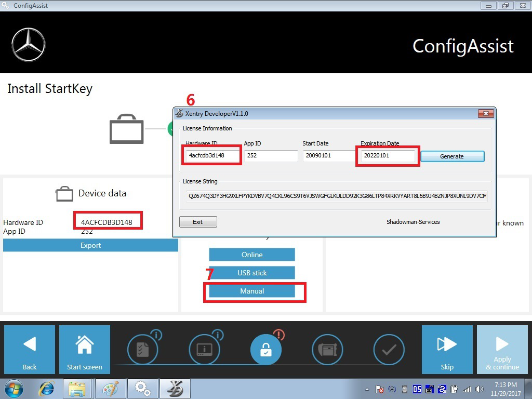Select the padlock StartKey step icon
The height and width of the screenshot is (399, 532).
point(266,349)
